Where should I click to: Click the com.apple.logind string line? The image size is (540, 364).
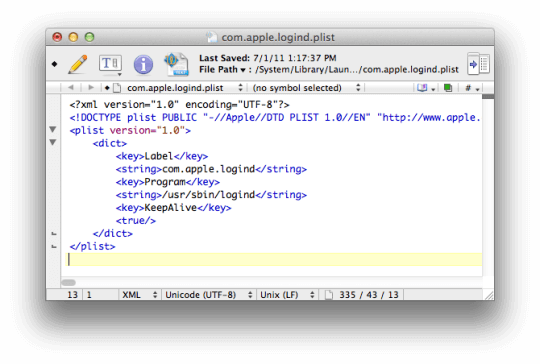(211, 169)
